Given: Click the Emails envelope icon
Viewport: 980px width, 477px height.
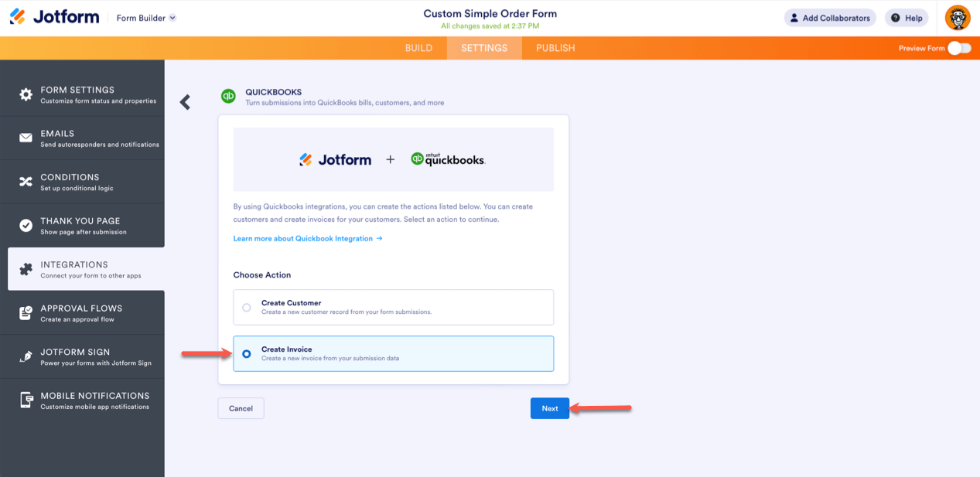Looking at the screenshot, I should 26,138.
